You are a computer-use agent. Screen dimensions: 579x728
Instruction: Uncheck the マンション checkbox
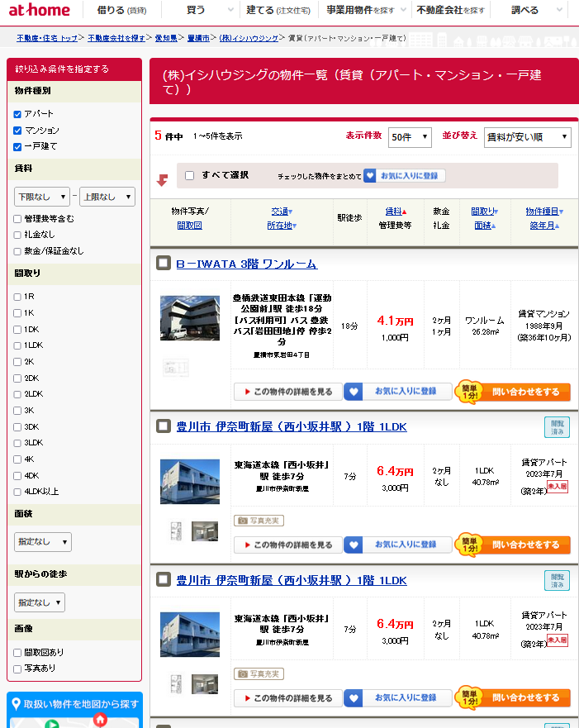click(17, 131)
